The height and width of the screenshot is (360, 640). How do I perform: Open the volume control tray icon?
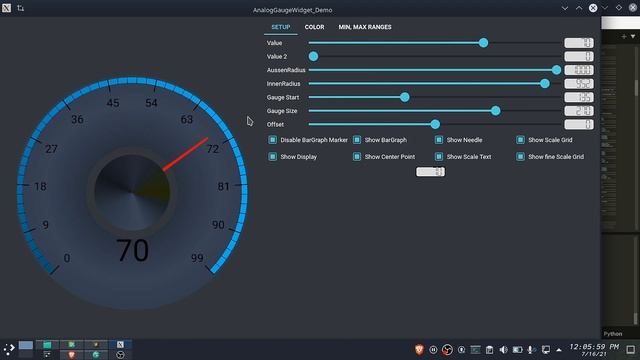tap(504, 350)
